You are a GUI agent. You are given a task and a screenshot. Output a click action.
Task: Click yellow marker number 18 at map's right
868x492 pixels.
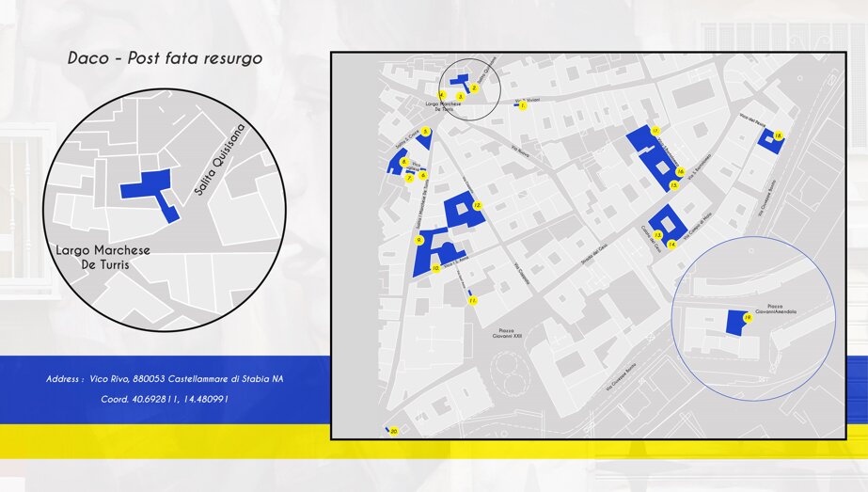click(x=779, y=135)
